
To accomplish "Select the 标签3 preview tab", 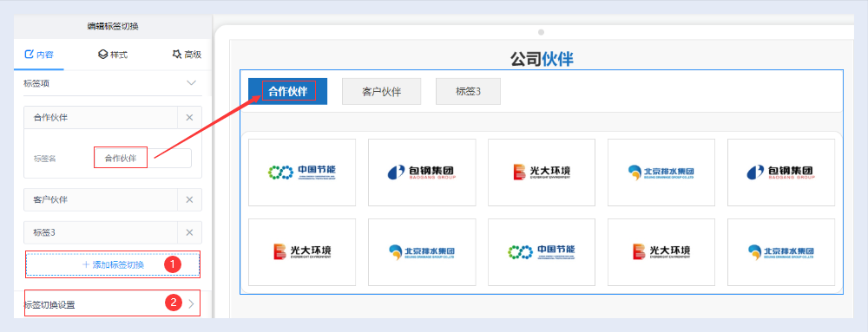I will pos(468,92).
